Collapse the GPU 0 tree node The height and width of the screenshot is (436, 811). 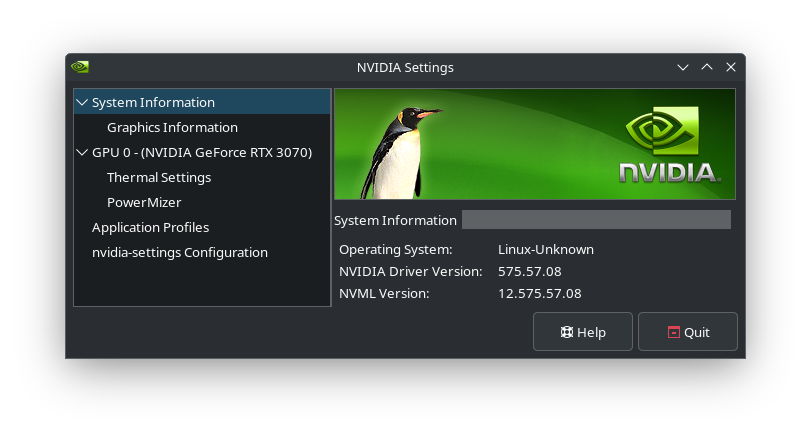[x=82, y=153]
